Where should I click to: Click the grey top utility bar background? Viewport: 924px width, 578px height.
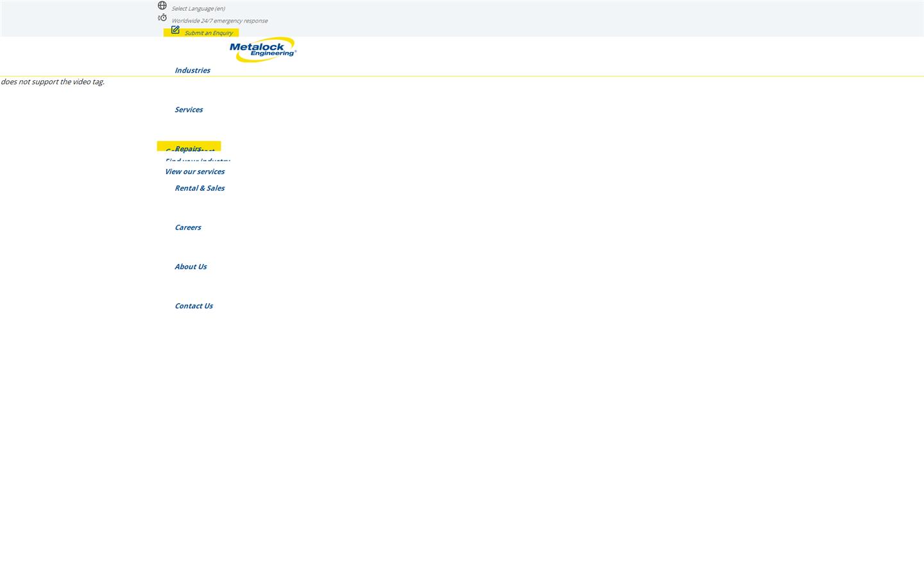pos(577,18)
